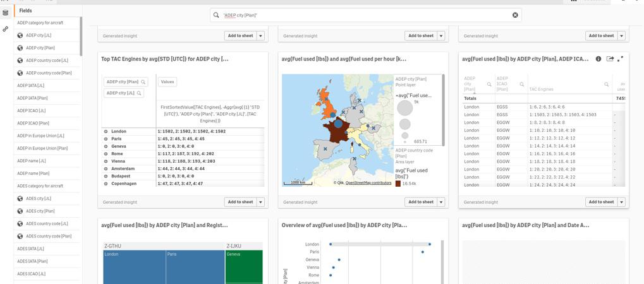Expand the Budapest row in the pivot table
The image size is (644, 284).
click(106, 176)
